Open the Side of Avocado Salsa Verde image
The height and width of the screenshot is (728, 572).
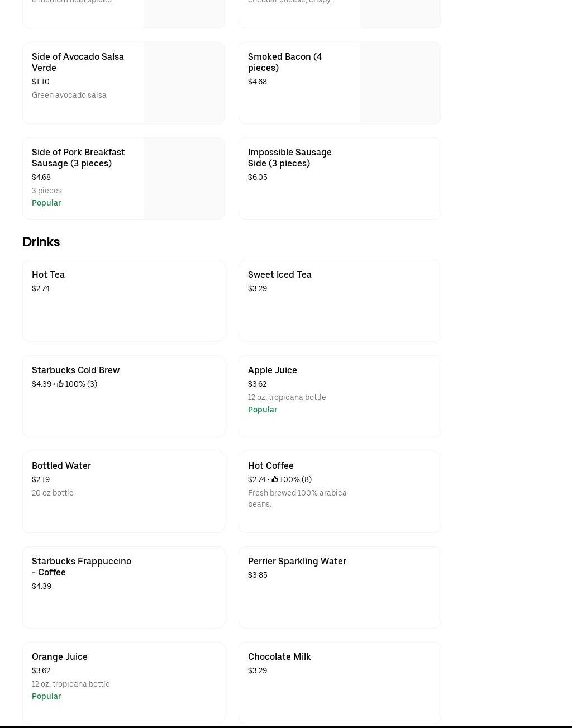(184, 83)
